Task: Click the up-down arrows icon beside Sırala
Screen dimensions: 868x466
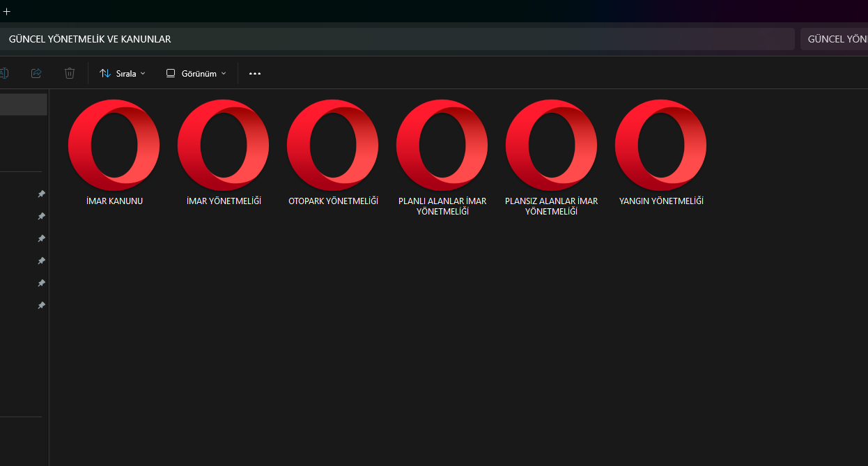Action: [105, 73]
